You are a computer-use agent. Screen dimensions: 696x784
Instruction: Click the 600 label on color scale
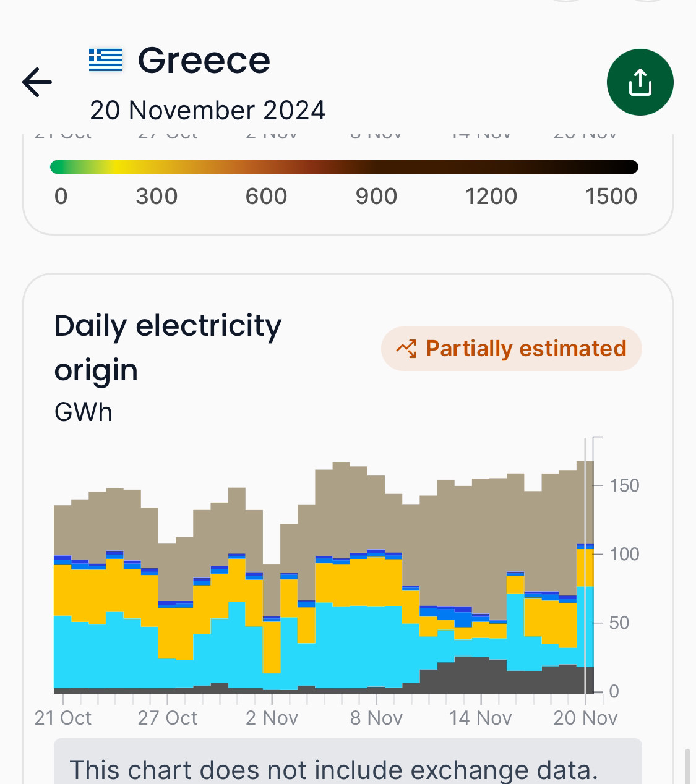click(x=266, y=197)
